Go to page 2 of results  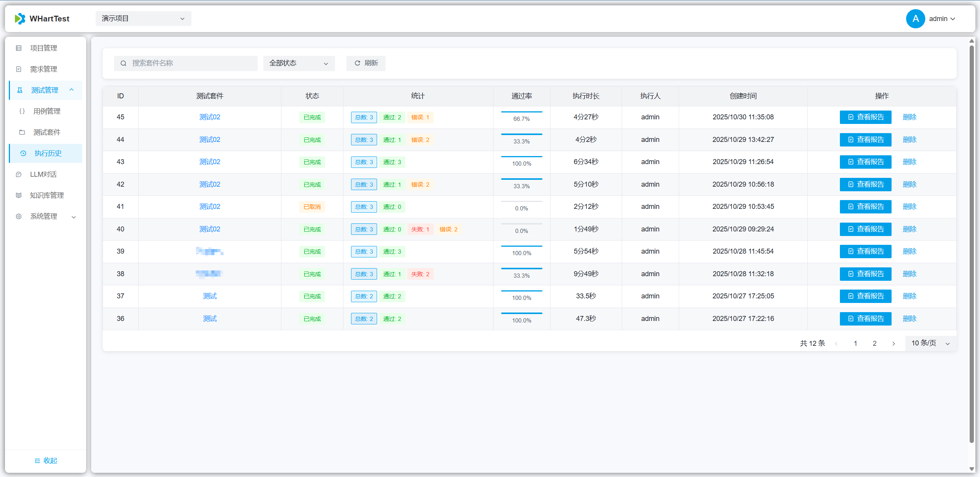click(874, 344)
